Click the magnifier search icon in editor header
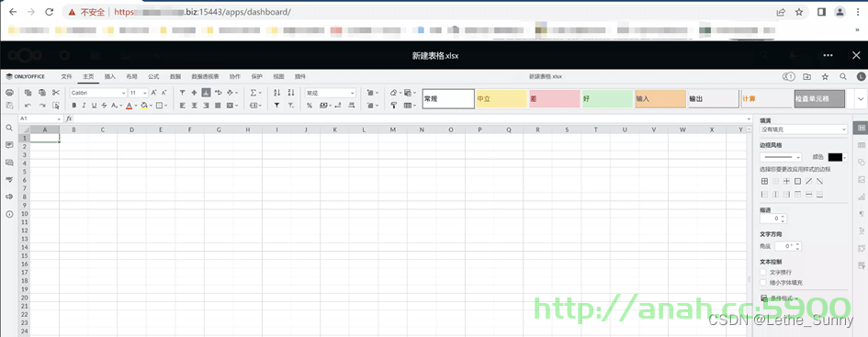The image size is (868, 337). pos(843,76)
